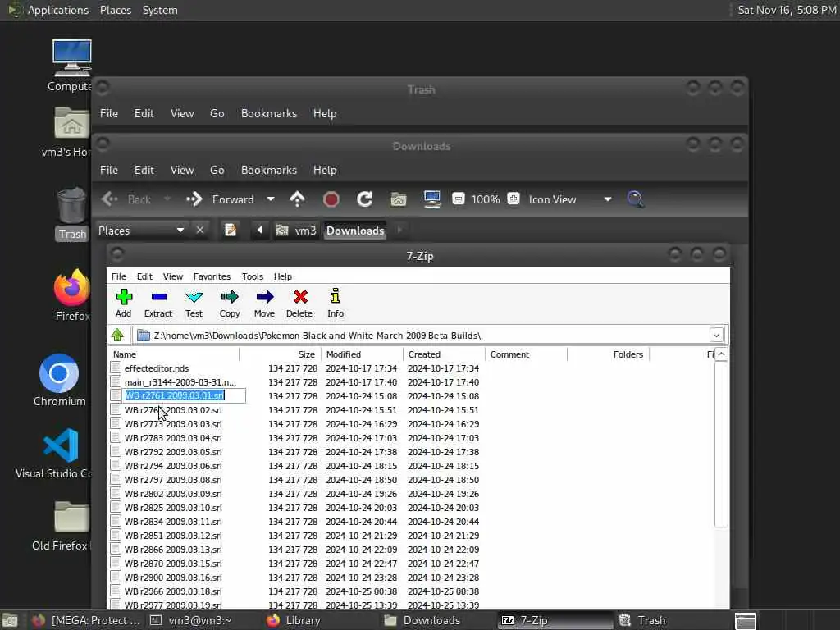This screenshot has width=840, height=630.
Task: Sort 7-Zip list by Size column
Action: [280, 354]
